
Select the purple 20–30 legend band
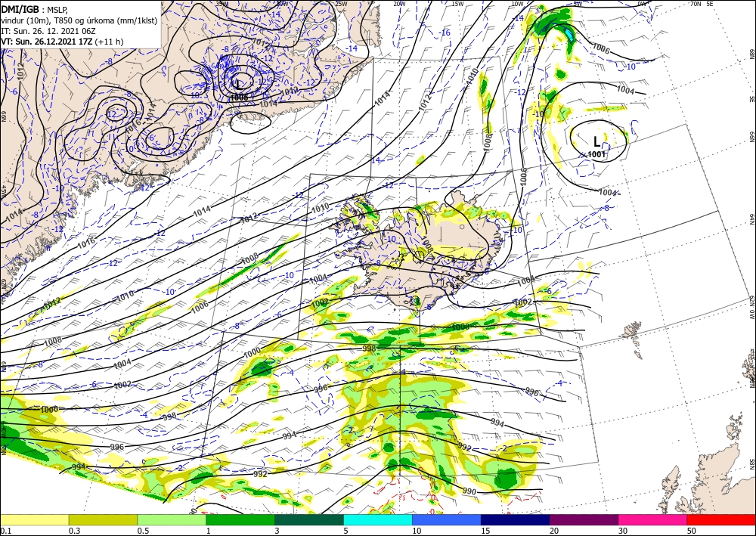584,520
